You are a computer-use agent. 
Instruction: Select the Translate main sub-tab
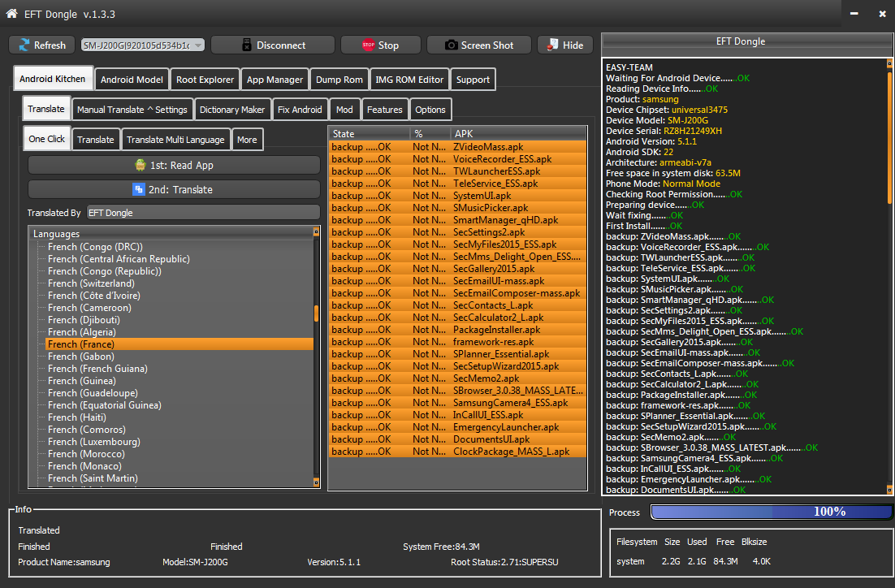(46, 109)
